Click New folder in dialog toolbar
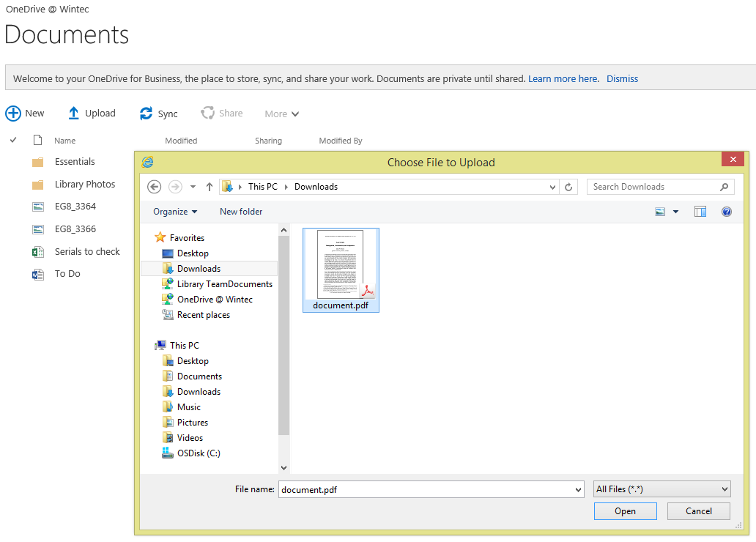This screenshot has width=756, height=542. 241,211
